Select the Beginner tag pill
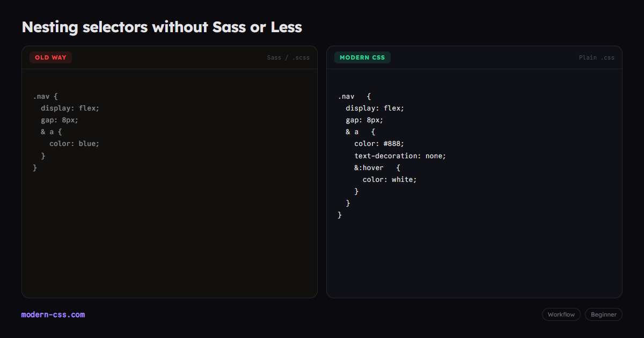The image size is (644, 338). click(604, 314)
